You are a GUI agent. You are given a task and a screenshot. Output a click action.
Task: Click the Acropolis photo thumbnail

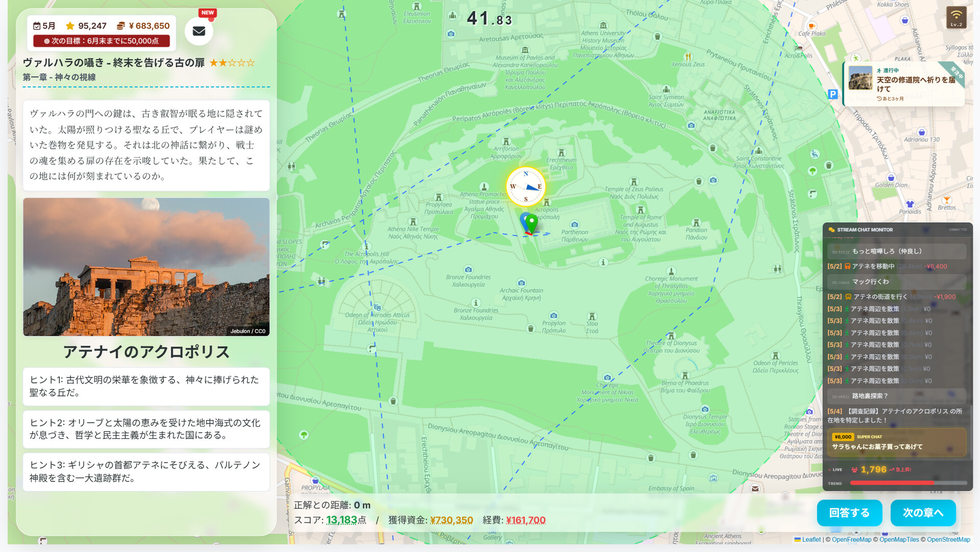tap(146, 267)
